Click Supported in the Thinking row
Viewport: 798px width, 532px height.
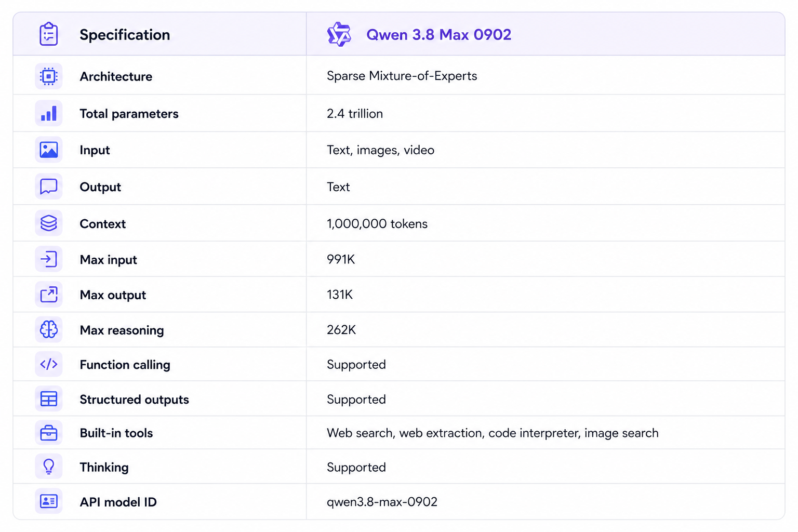pyautogui.click(x=356, y=468)
